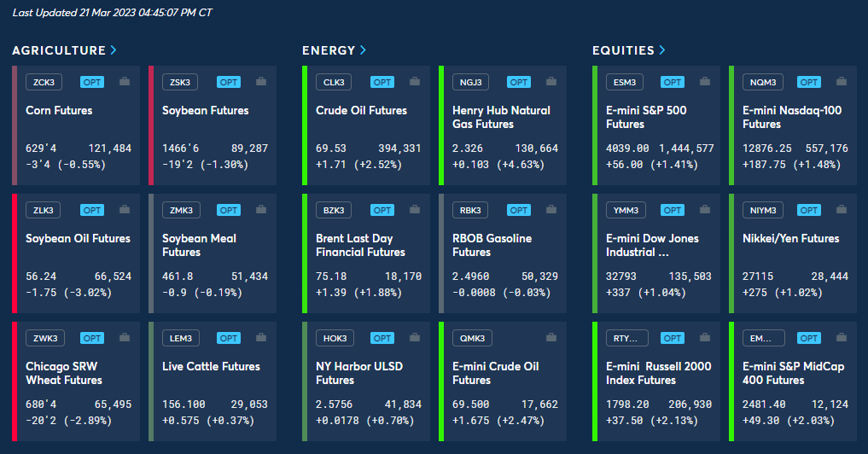Click the Crude Oil last price 69.53
868x454 pixels.
pyautogui.click(x=331, y=148)
